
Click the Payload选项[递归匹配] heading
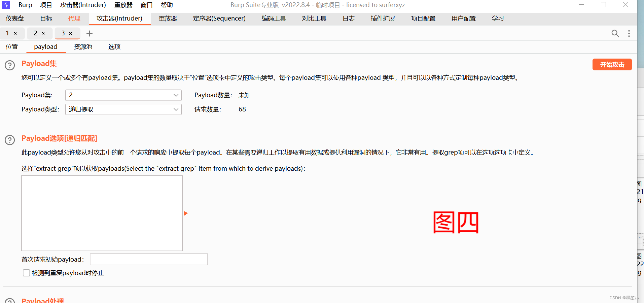tap(59, 138)
